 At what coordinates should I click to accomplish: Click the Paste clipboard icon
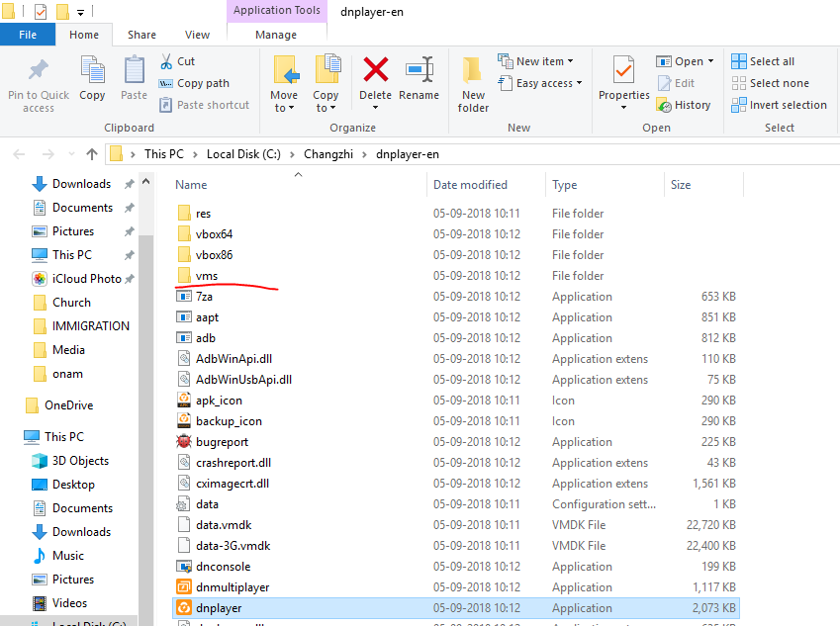pos(134,70)
